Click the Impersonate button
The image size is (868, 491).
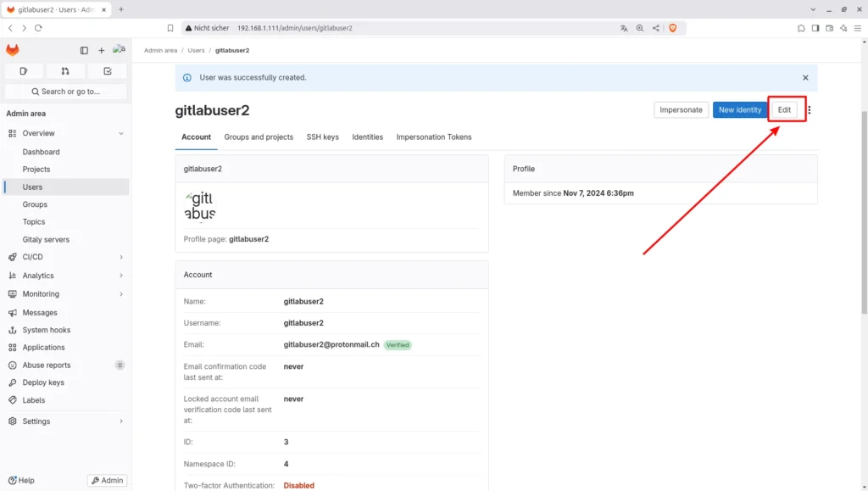(x=681, y=110)
